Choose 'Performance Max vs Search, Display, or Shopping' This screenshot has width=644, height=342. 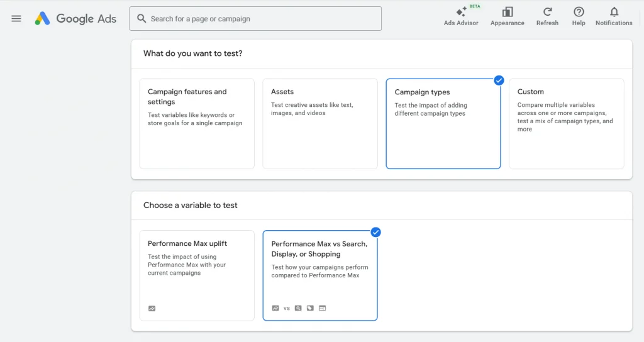click(x=320, y=275)
